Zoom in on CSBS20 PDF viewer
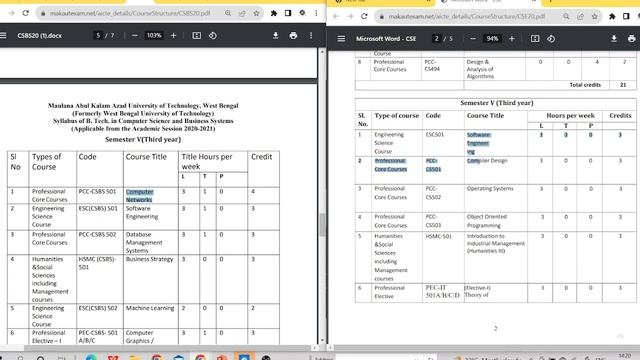This screenshot has height=360, width=640. 173,36
